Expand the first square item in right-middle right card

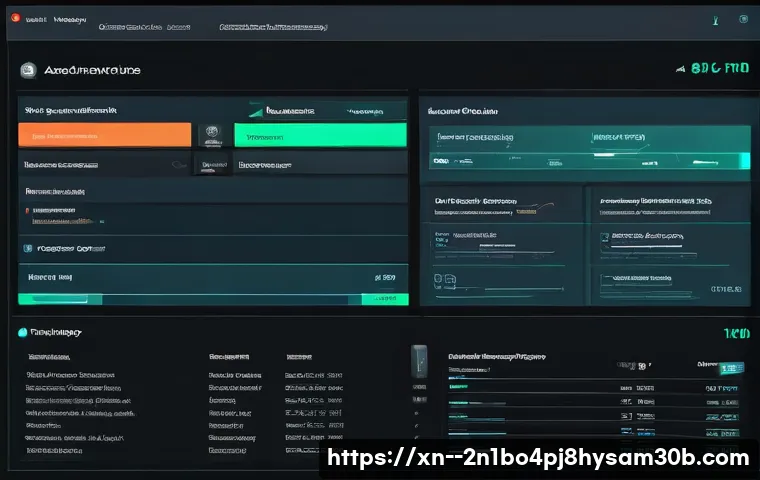coord(603,238)
